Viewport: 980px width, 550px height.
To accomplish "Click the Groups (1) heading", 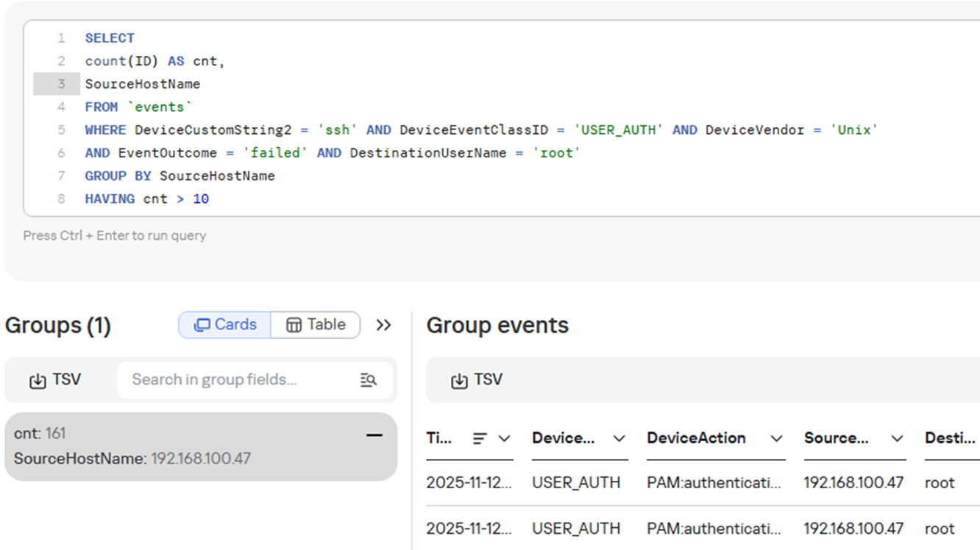I will coord(58,325).
